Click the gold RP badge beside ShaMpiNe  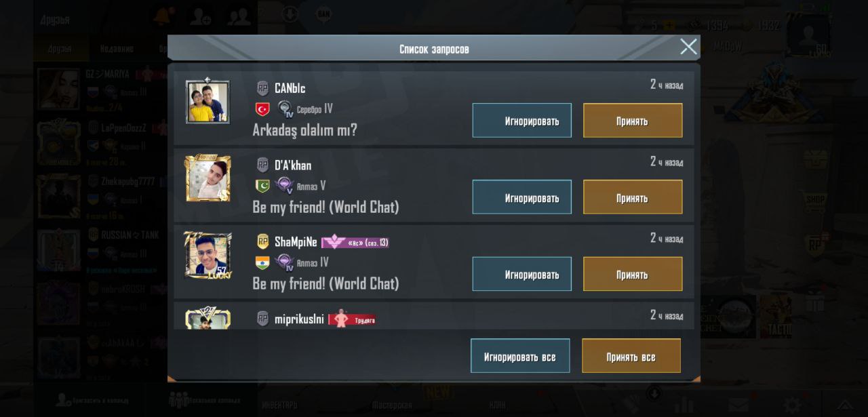262,241
